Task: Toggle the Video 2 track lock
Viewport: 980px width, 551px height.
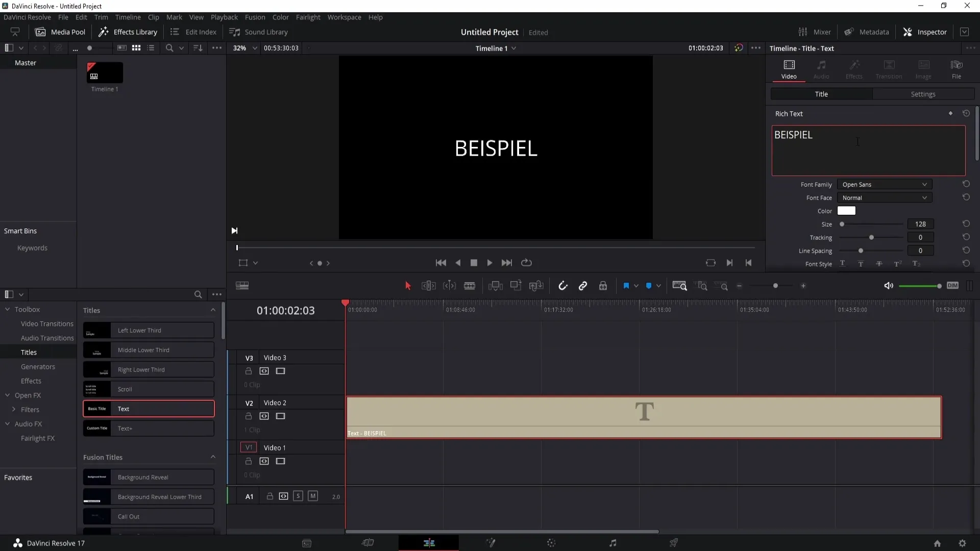Action: 249,416
